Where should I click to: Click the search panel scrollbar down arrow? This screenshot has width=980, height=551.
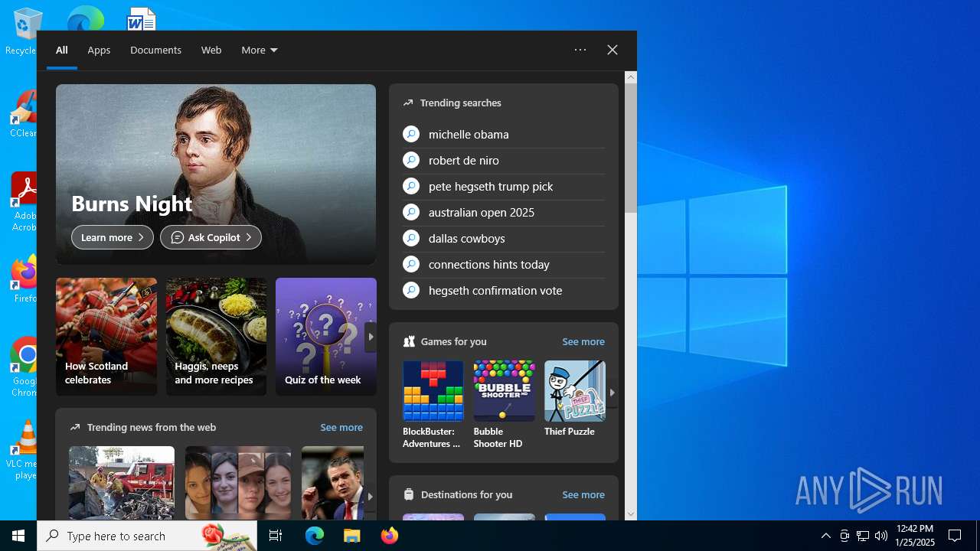[631, 514]
